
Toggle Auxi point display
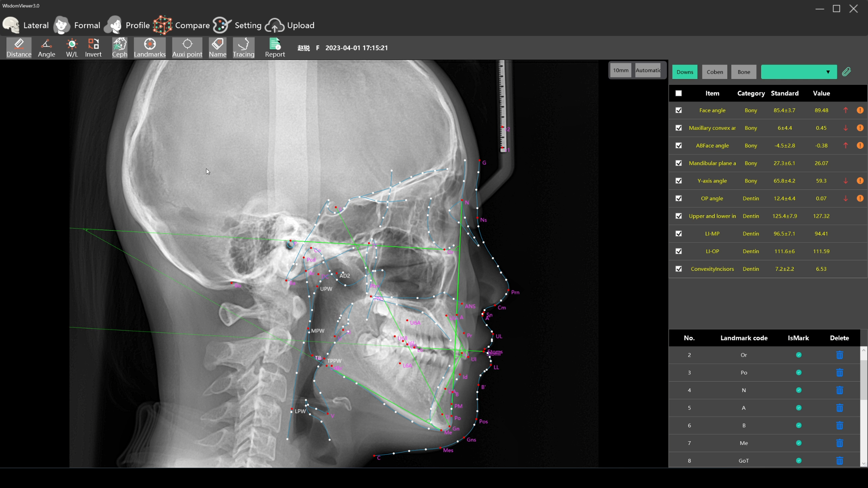tap(187, 48)
